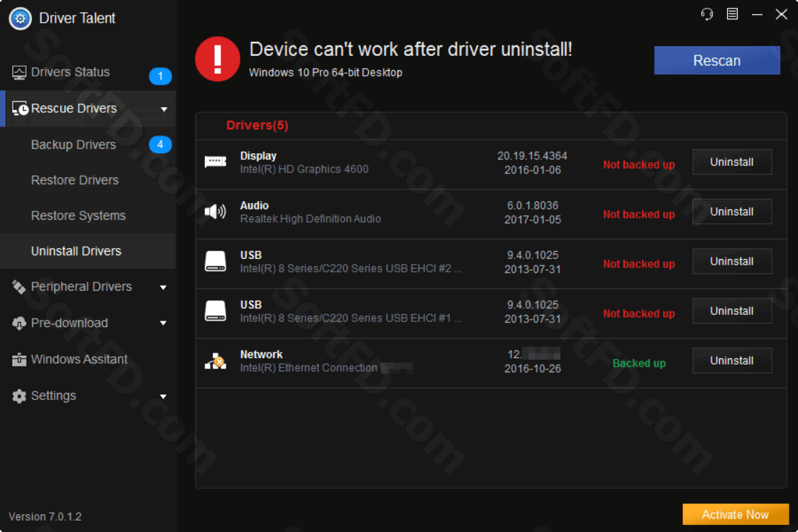Expand the Settings arrow
The image size is (798, 532).
point(163,397)
